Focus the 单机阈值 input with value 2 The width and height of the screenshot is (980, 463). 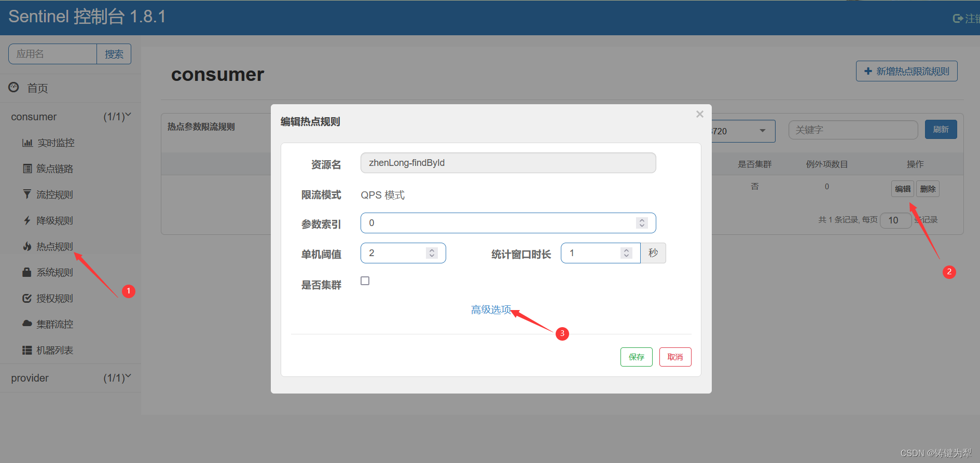click(403, 253)
